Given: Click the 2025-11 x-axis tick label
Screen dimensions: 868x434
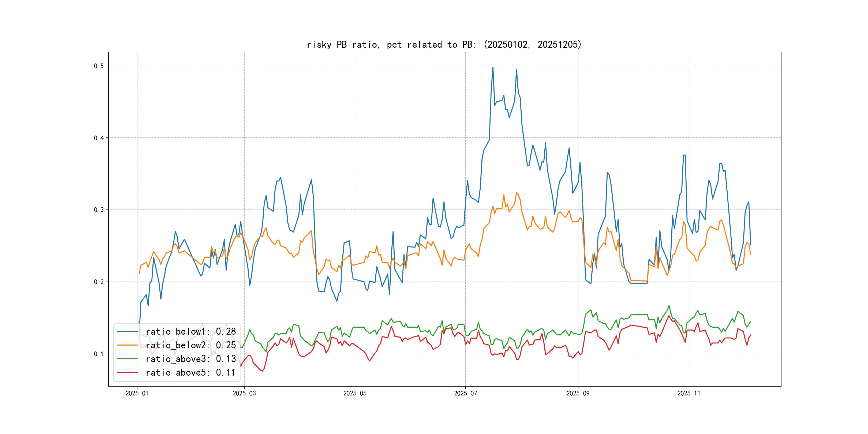Looking at the screenshot, I should pyautogui.click(x=689, y=393).
